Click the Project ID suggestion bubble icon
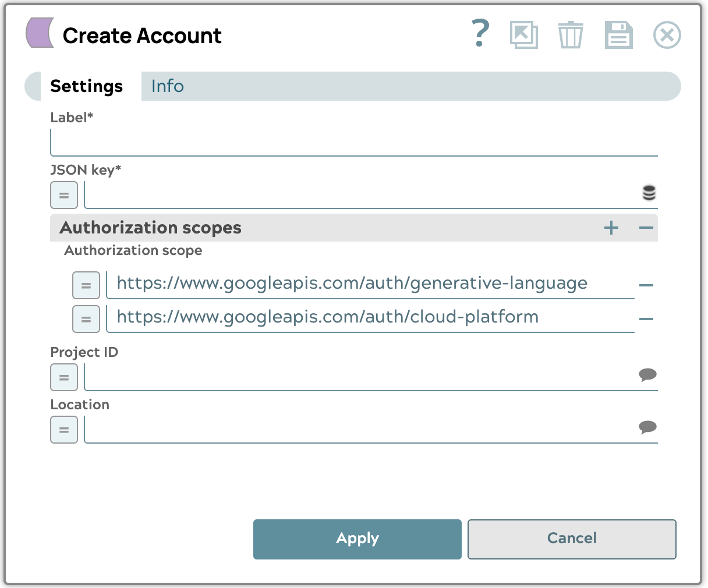Screen dimensions: 708x588 [x=647, y=374]
